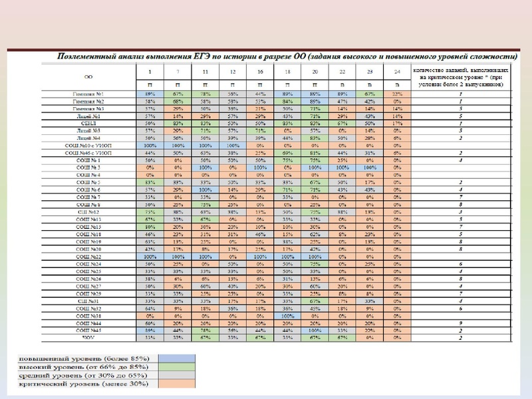Select the 'СОШ №44' row label
This screenshot has height=399, width=532.
click(89, 323)
